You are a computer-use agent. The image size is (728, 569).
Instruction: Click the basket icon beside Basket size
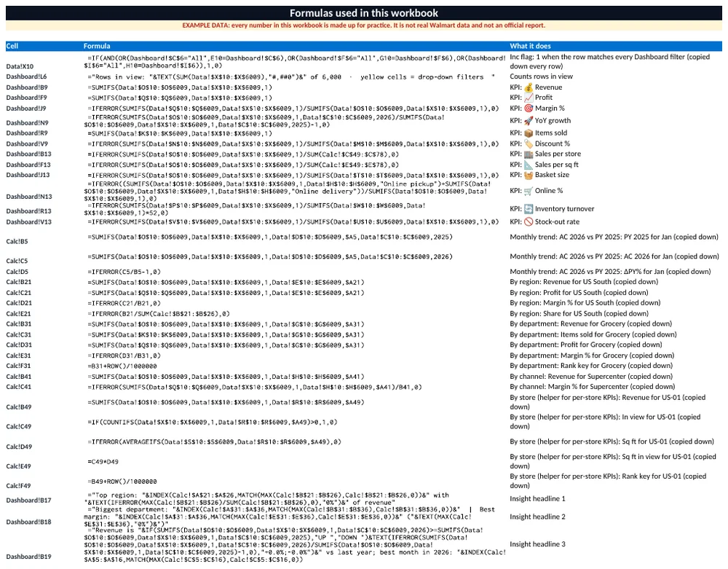point(529,175)
